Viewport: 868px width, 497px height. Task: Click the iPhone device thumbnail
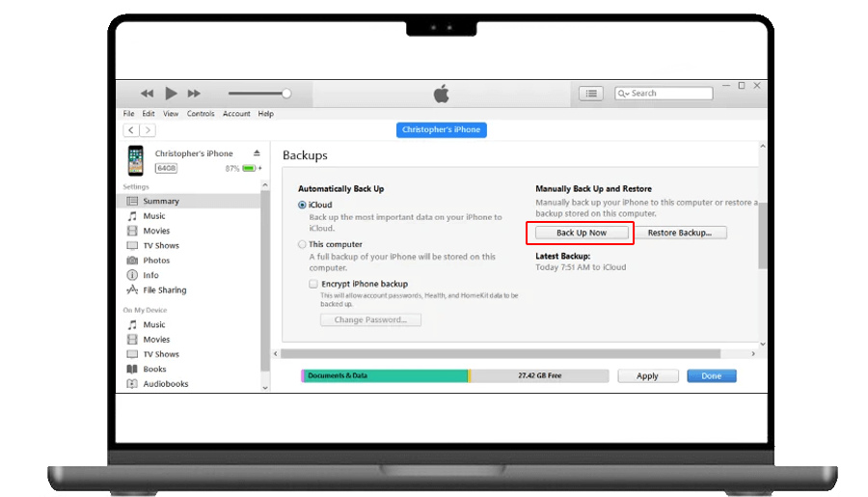[136, 160]
